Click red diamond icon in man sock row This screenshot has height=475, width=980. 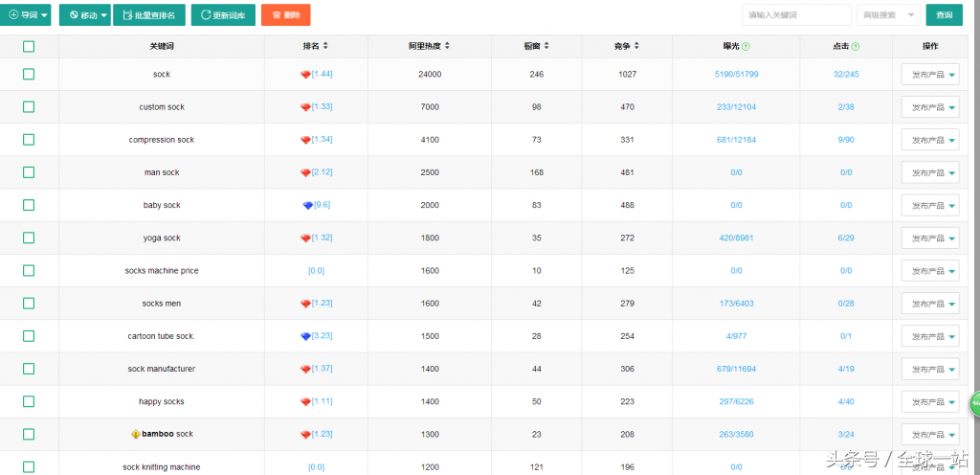(305, 173)
